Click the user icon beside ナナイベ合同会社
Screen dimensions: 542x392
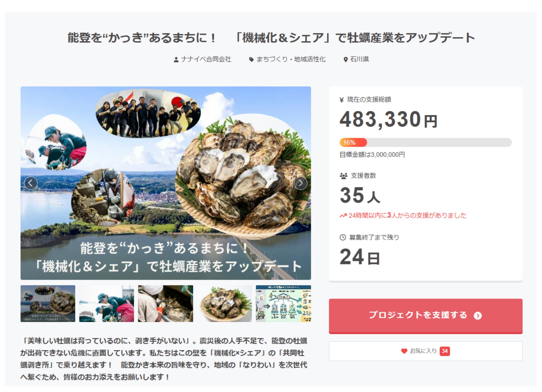[176, 60]
